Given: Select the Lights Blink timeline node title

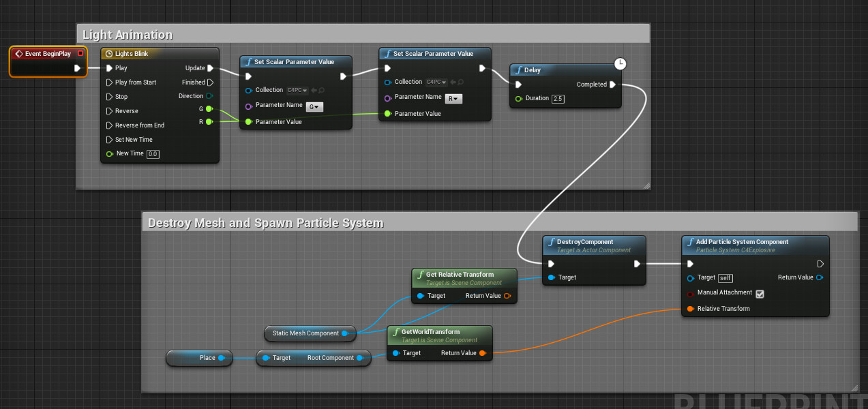Looking at the screenshot, I should (x=132, y=53).
